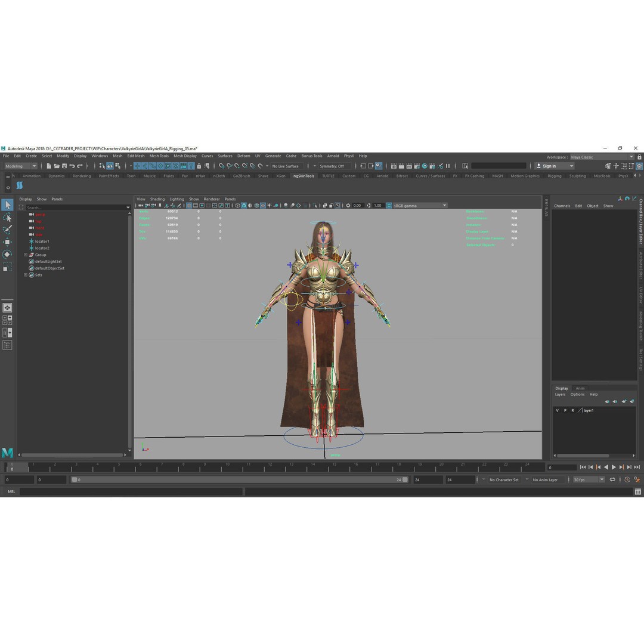The height and width of the screenshot is (644, 644).
Task: Open the viewport Shading menu
Action: (x=157, y=199)
